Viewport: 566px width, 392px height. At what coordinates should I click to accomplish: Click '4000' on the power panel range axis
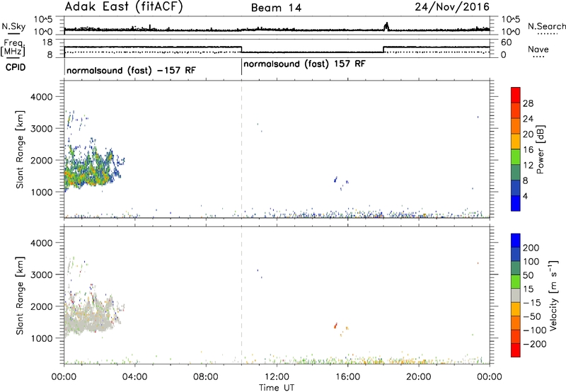point(42,97)
